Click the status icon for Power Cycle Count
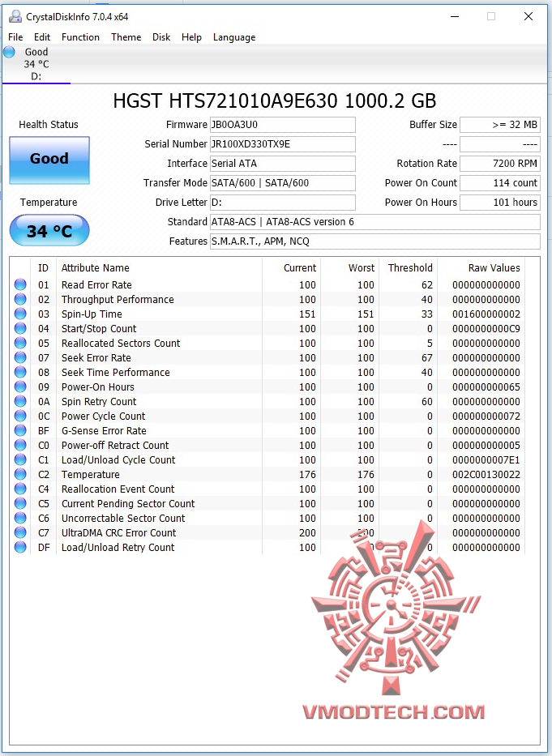This screenshot has width=552, height=756. 20,416
